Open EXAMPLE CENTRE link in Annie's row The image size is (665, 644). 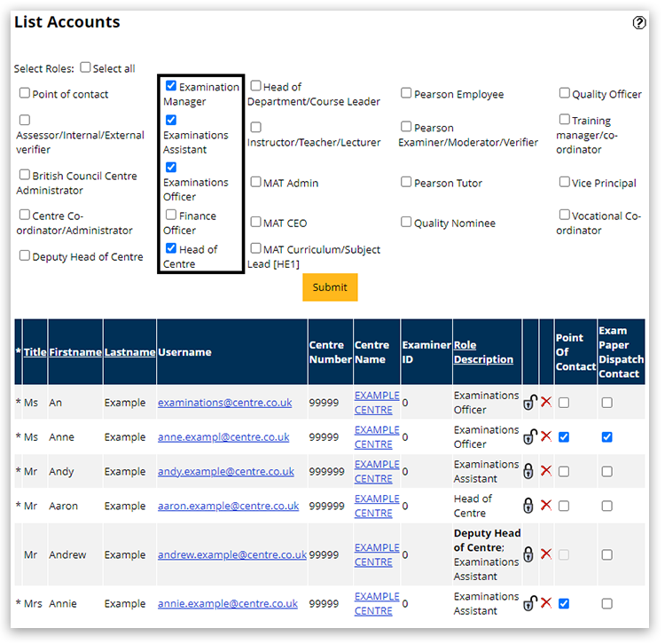pos(377,603)
